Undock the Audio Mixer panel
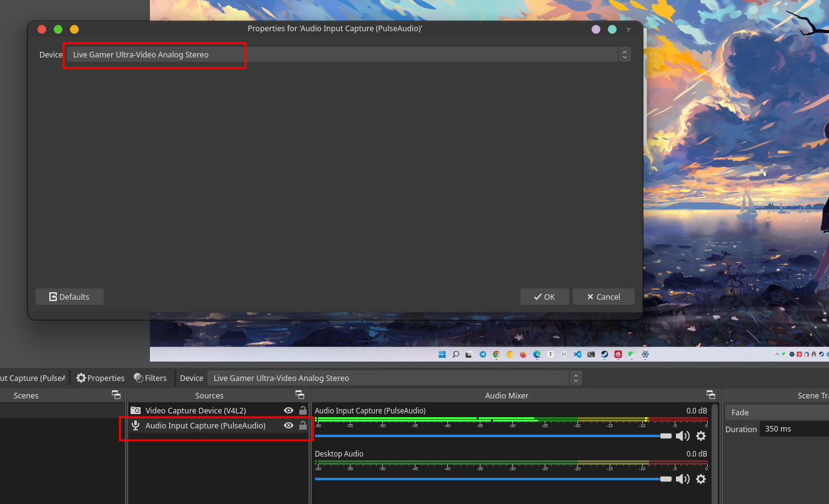 click(x=711, y=395)
